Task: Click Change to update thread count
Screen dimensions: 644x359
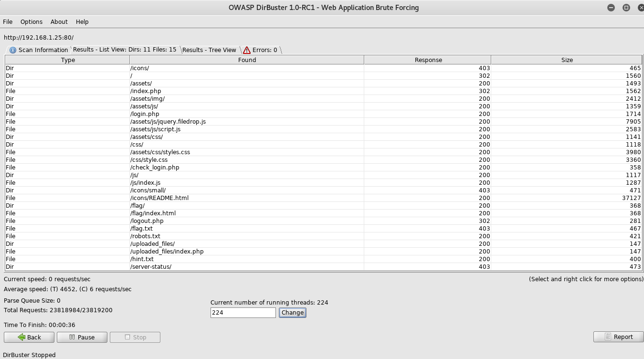Action: [293, 313]
